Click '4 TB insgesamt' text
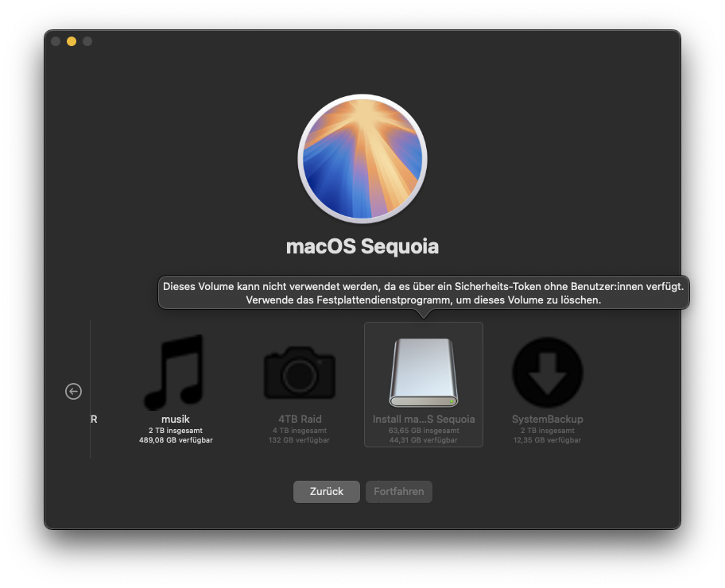725x588 pixels. click(x=300, y=431)
